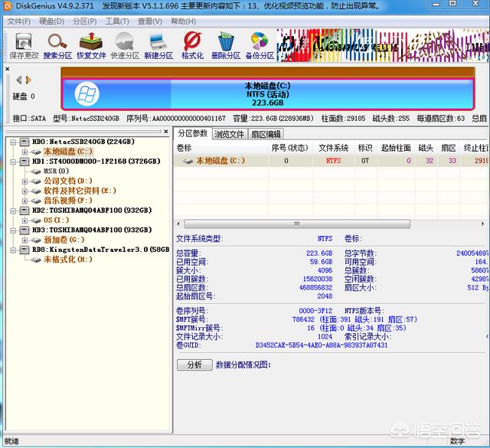Image resolution: width=490 pixels, height=448 pixels.
Task: Select 音乐视频(F:) in the disk tree
Action: (x=68, y=201)
